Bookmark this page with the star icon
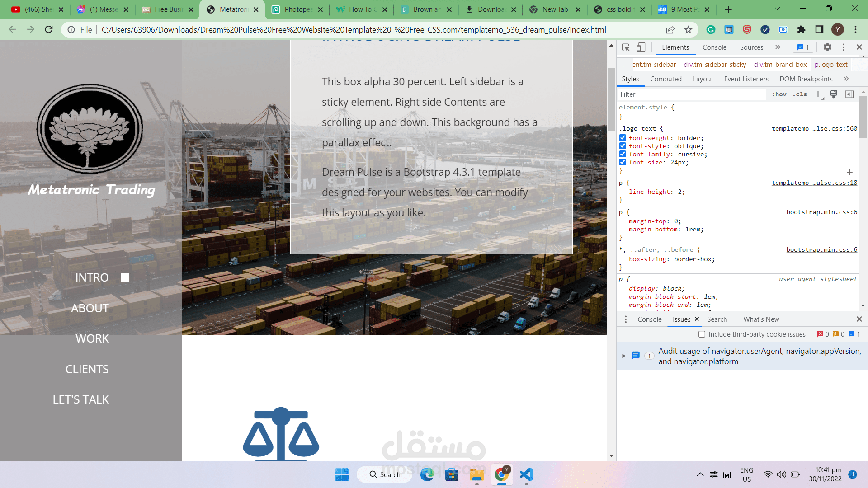Image resolution: width=868 pixels, height=488 pixels. [688, 30]
